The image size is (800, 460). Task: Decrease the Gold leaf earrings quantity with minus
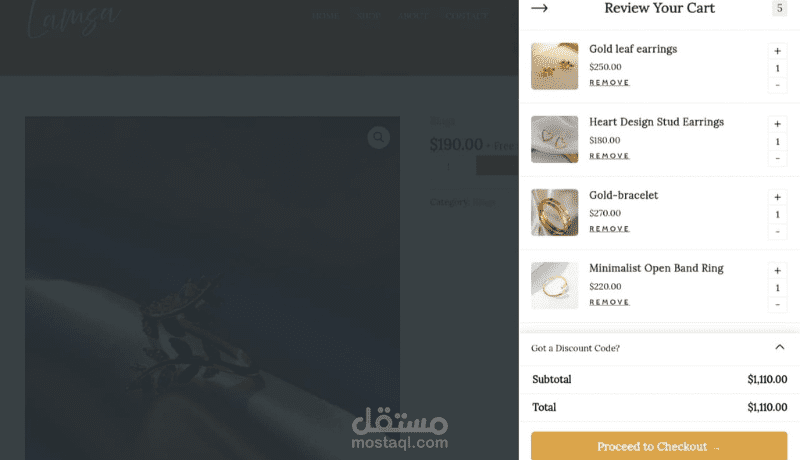coord(778,85)
